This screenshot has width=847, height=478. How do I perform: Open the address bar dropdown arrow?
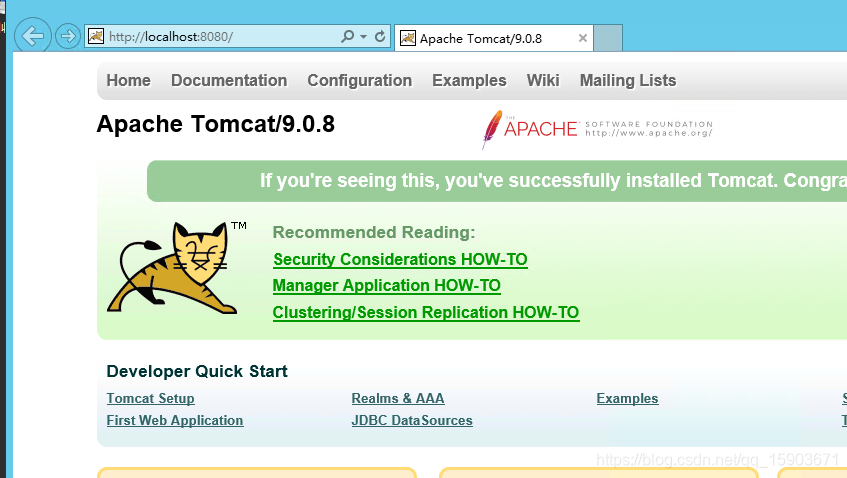point(364,37)
